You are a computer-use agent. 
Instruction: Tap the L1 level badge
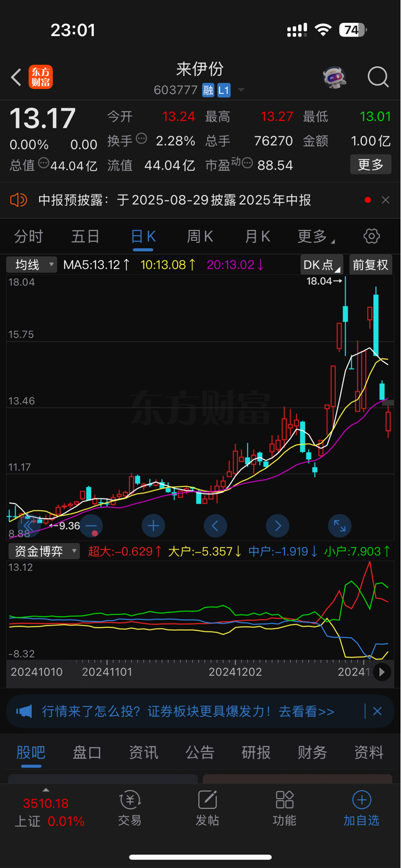tap(224, 90)
